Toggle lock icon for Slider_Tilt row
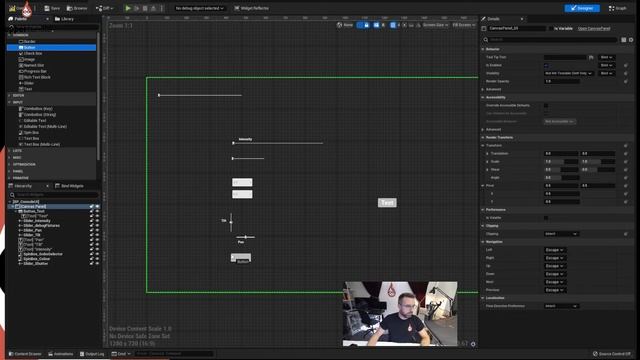The width and height of the screenshot is (640, 360). [91, 235]
